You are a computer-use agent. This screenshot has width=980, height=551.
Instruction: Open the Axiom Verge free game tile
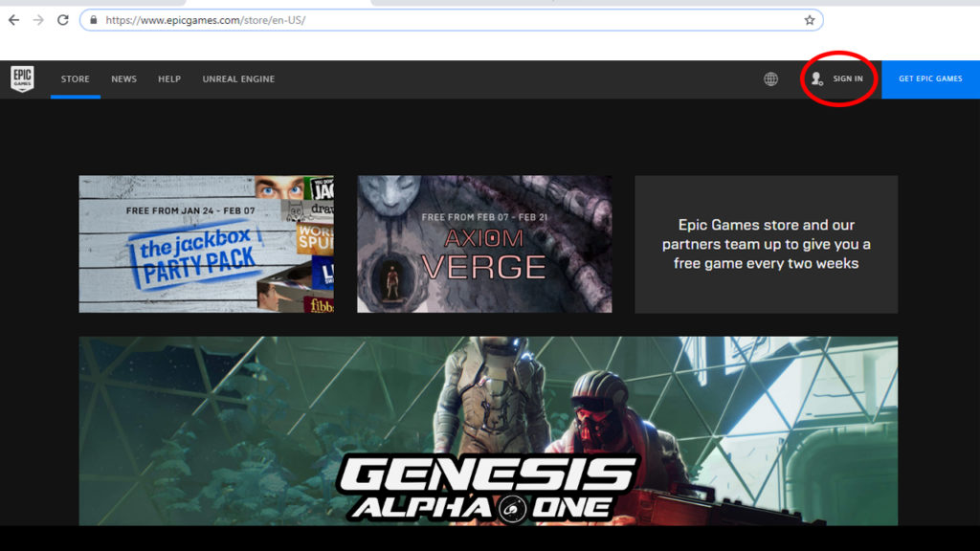(x=484, y=244)
